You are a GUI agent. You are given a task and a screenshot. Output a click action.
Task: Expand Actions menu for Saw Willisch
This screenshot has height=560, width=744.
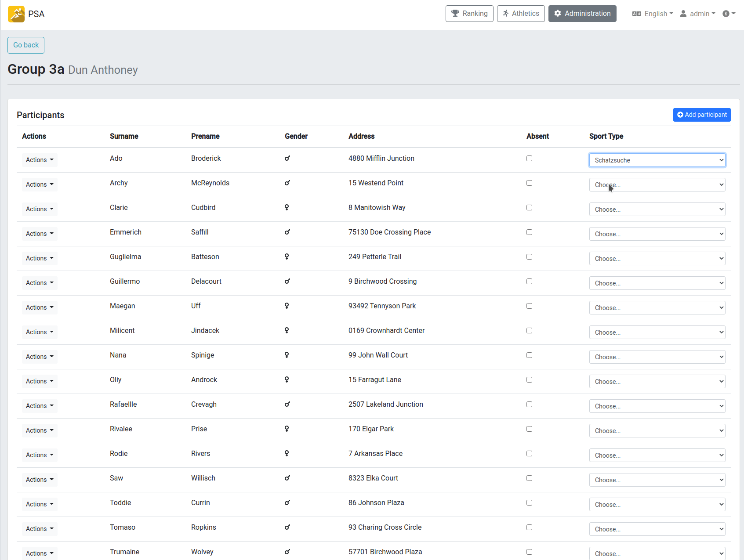[x=40, y=480]
